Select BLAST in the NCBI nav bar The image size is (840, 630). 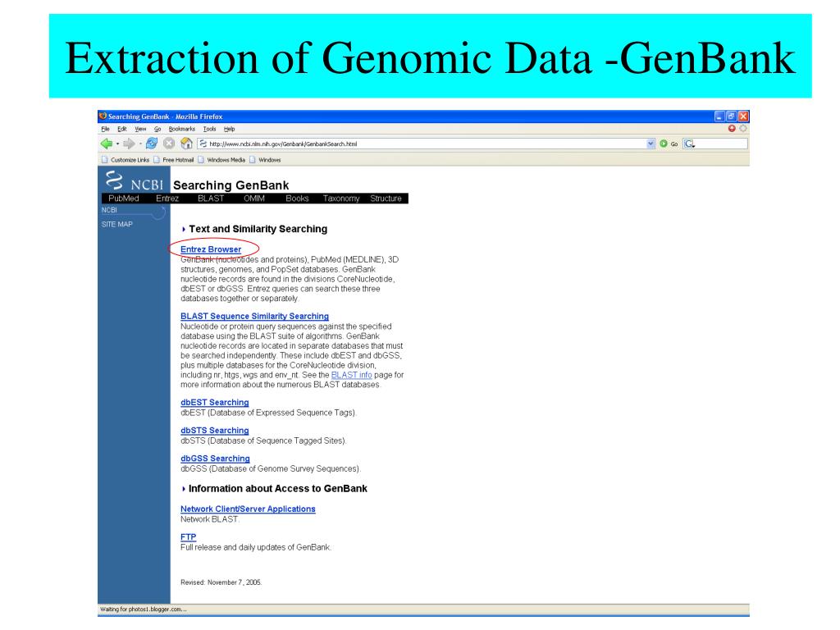click(211, 199)
